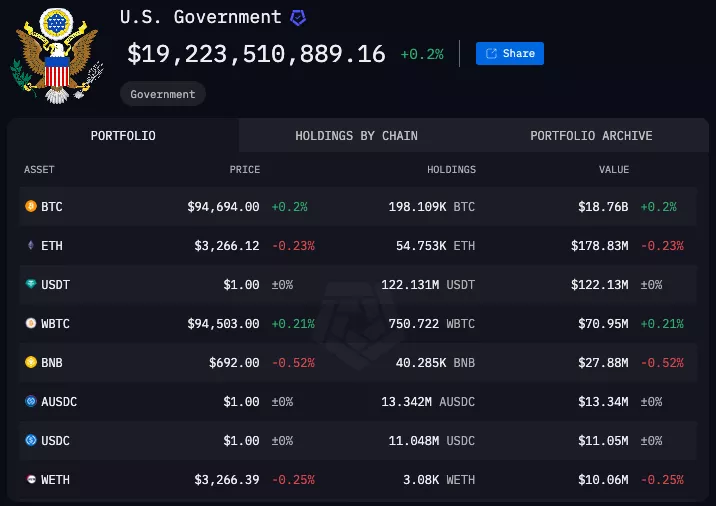Click the verified badge beside U.S. Government
Image resolution: width=716 pixels, height=506 pixels.
pos(298,17)
